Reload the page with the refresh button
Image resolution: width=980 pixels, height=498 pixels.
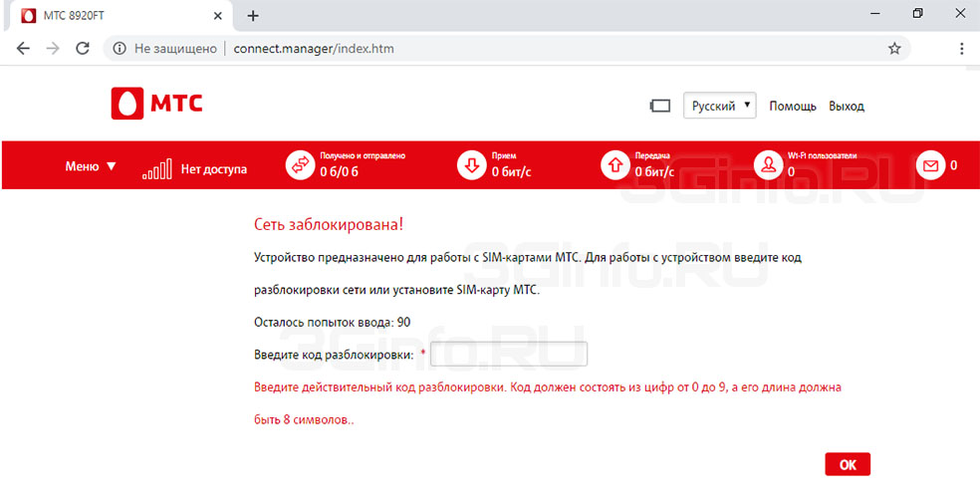[83, 48]
